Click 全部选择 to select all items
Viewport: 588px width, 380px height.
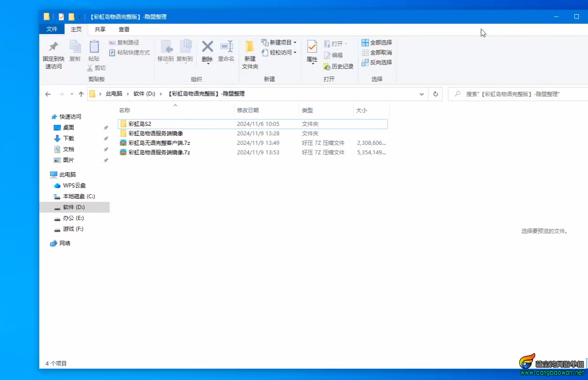pos(376,42)
